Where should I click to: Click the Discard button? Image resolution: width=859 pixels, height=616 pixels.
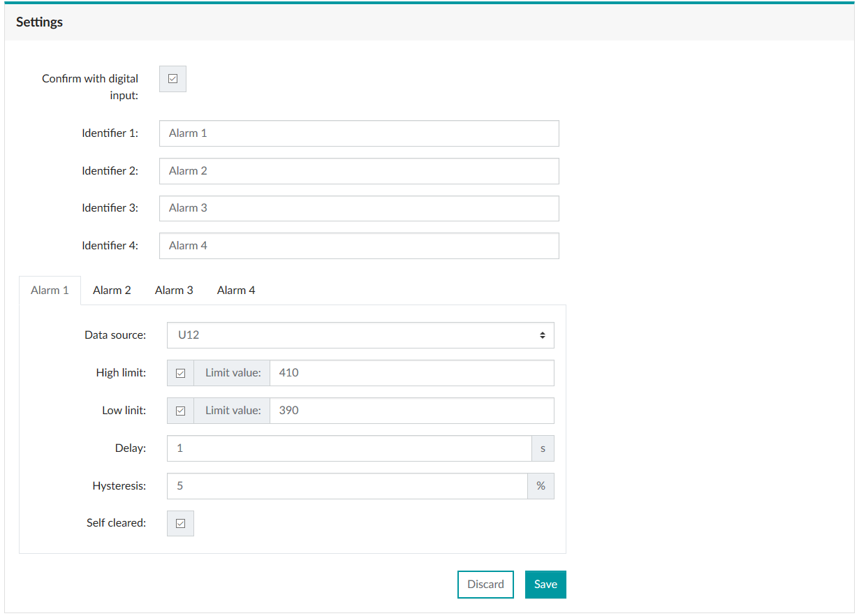[485, 585]
